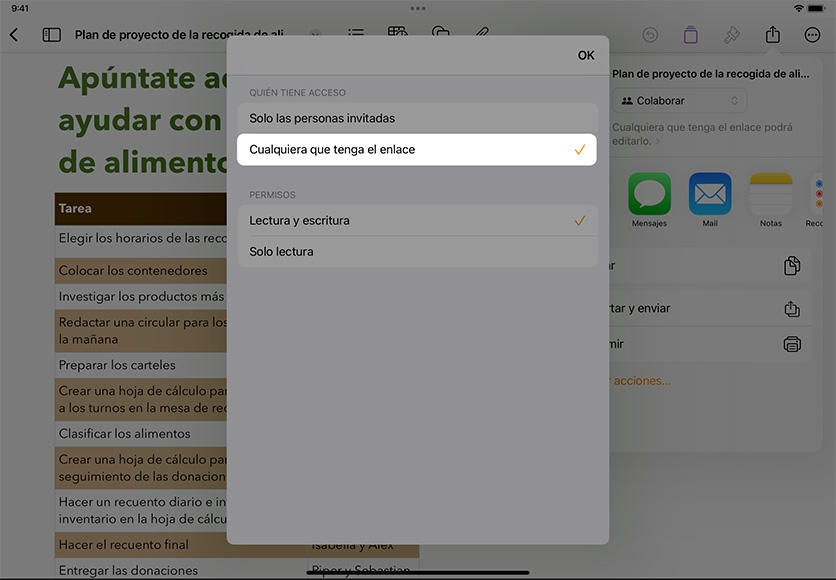Tap 'Colocar los contenedores' row

(141, 271)
